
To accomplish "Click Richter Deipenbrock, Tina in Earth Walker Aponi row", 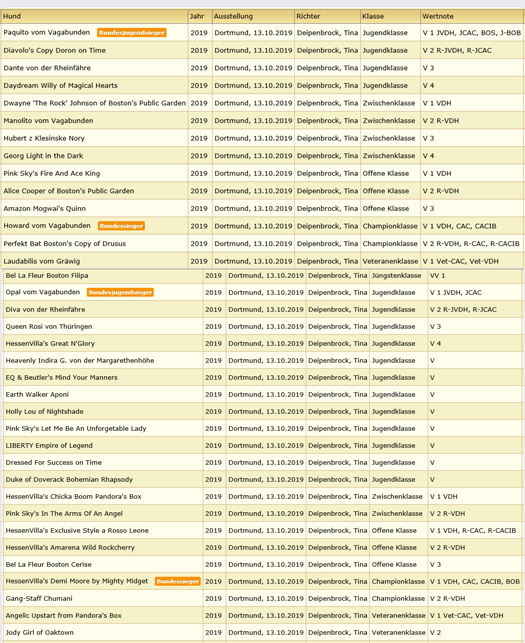I will pos(338,394).
